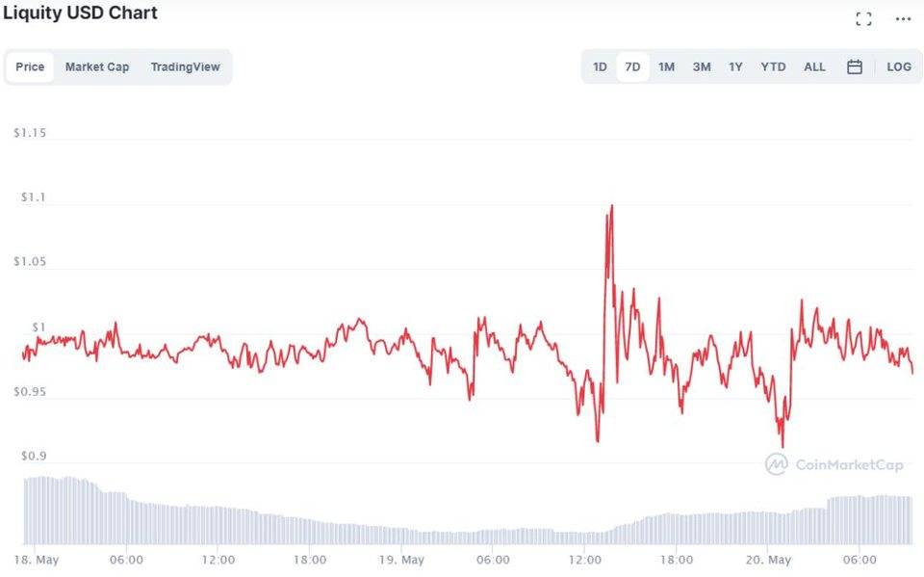Select the 1D time range
The image size is (924, 577).
pos(600,66)
